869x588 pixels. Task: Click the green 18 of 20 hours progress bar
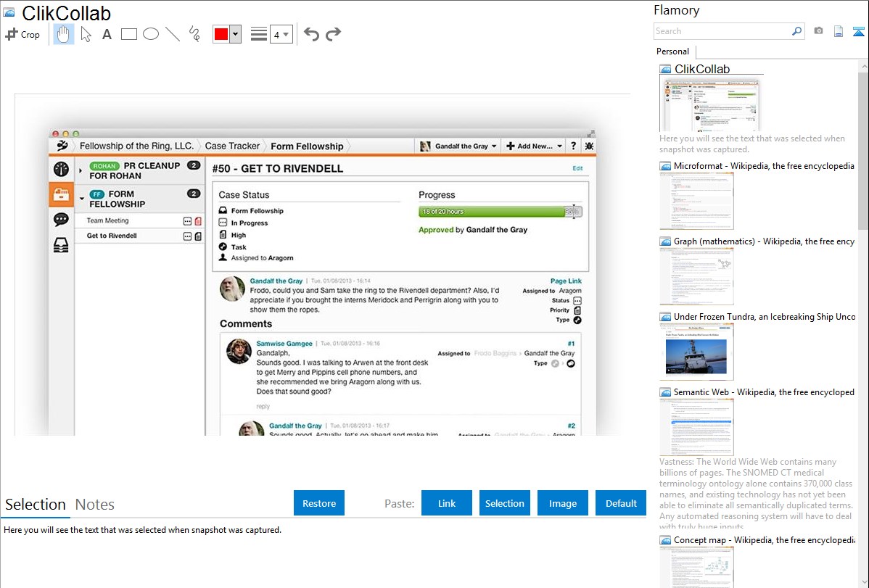click(x=500, y=212)
